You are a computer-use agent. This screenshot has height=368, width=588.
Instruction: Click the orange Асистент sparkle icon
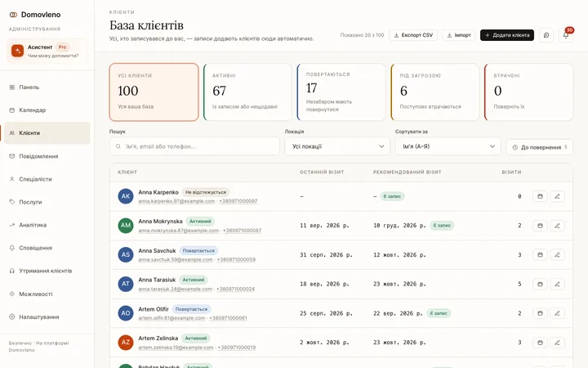click(17, 51)
